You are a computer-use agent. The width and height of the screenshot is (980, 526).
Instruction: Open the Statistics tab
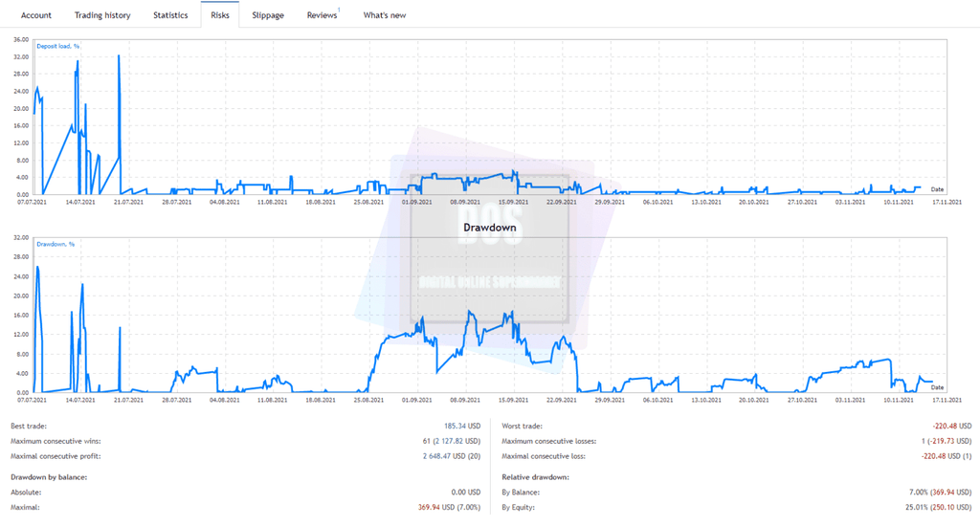click(x=170, y=15)
